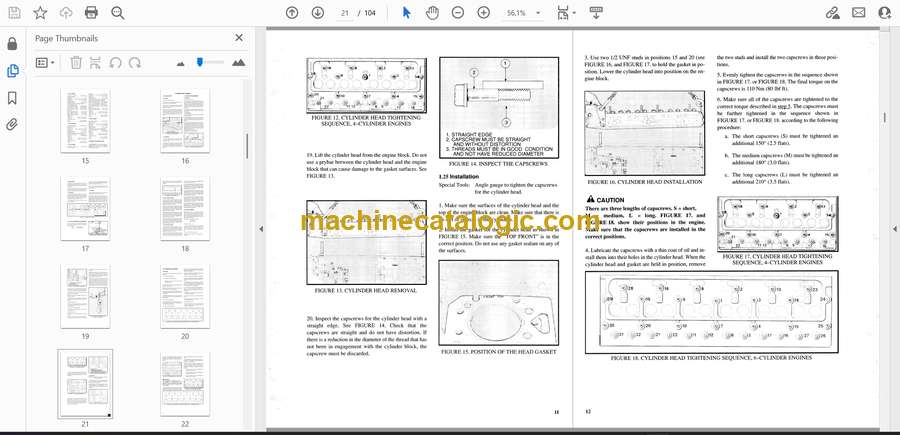Viewport: 900px width, 435px height.
Task: Click 'FIGURE 13. CYLINDER HEAD REMOVAL' caption
Action: 366,291
